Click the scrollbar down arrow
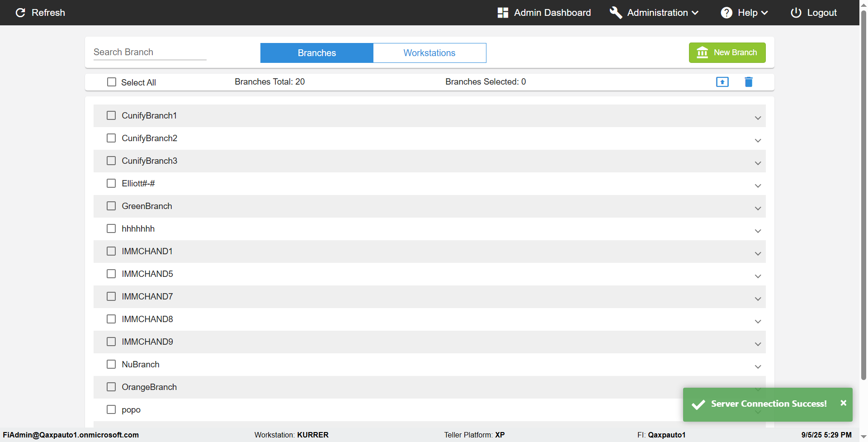The height and width of the screenshot is (442, 868). point(863,437)
